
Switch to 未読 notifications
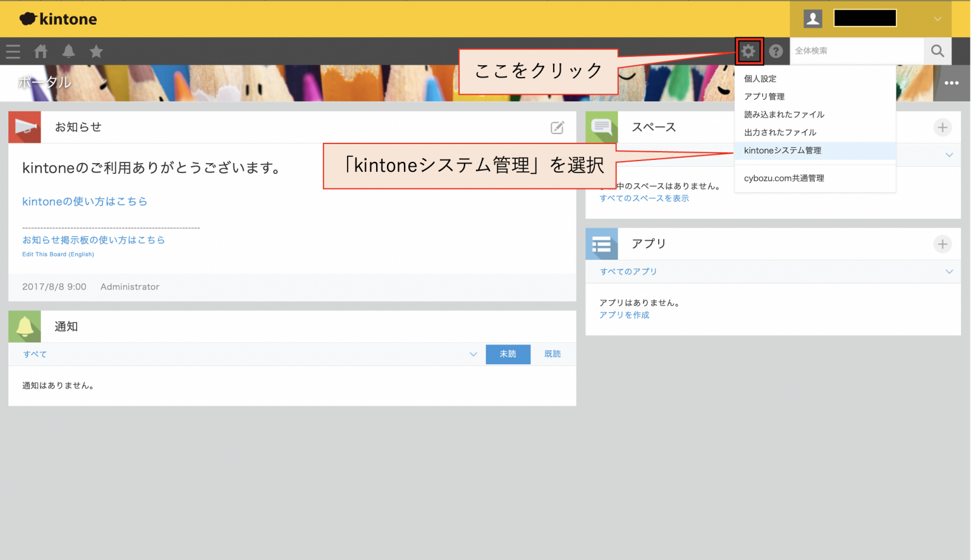(x=508, y=354)
